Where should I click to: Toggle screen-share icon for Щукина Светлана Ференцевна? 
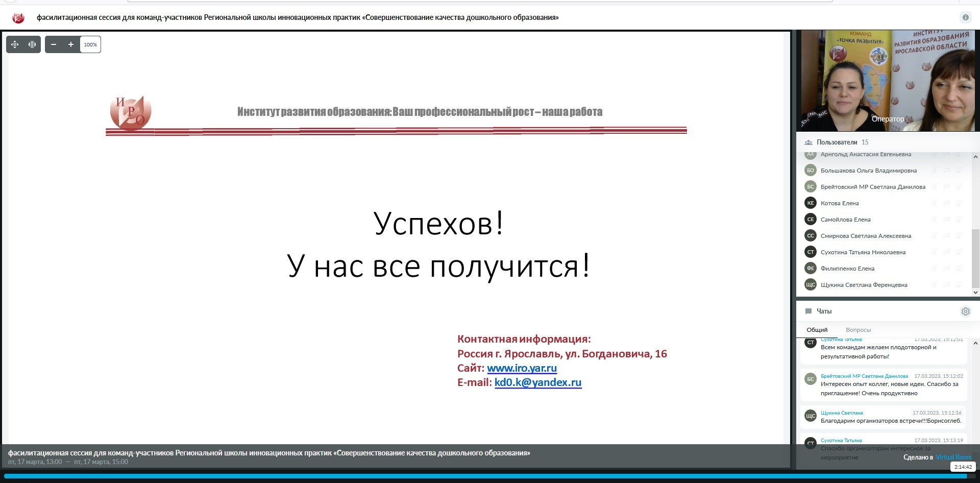[959, 285]
